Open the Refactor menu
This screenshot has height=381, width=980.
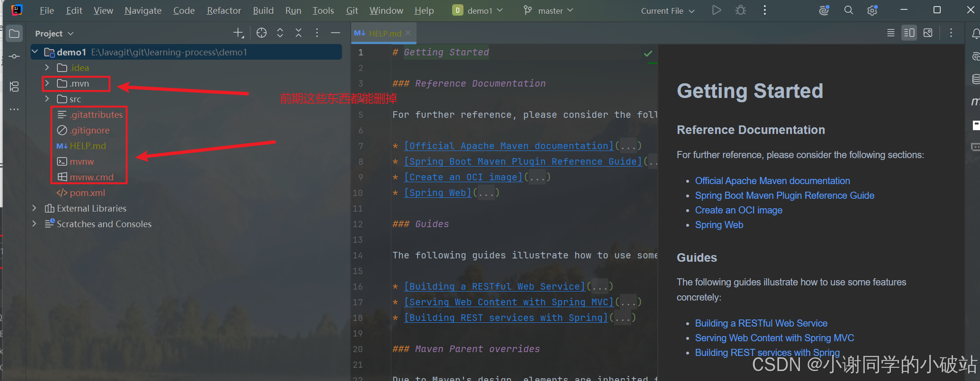224,10
